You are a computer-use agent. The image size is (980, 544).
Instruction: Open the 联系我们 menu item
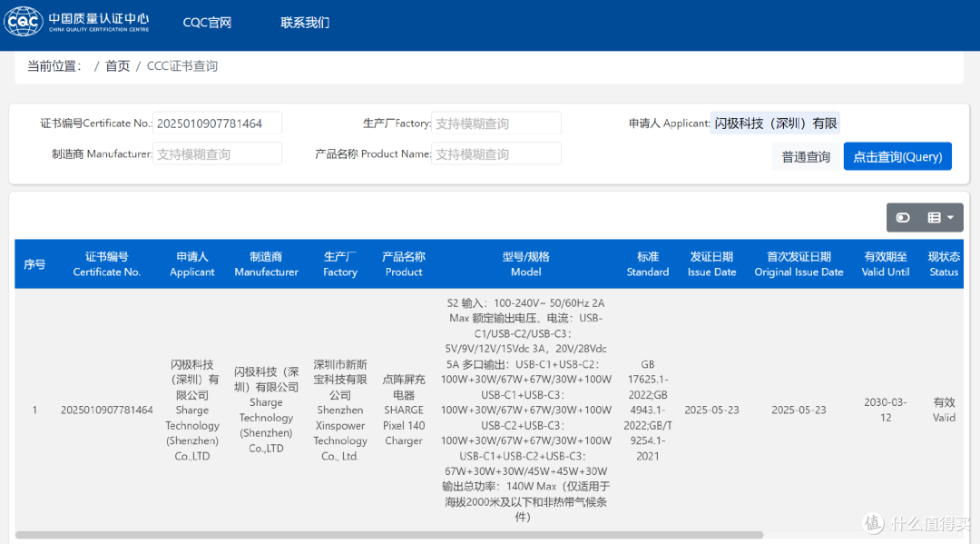coord(305,23)
